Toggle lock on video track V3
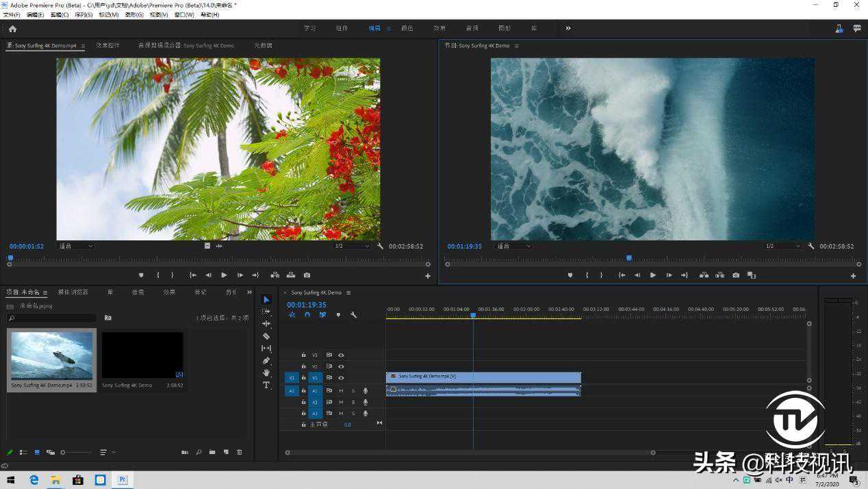Image resolution: width=868 pixels, height=489 pixels. coord(303,355)
